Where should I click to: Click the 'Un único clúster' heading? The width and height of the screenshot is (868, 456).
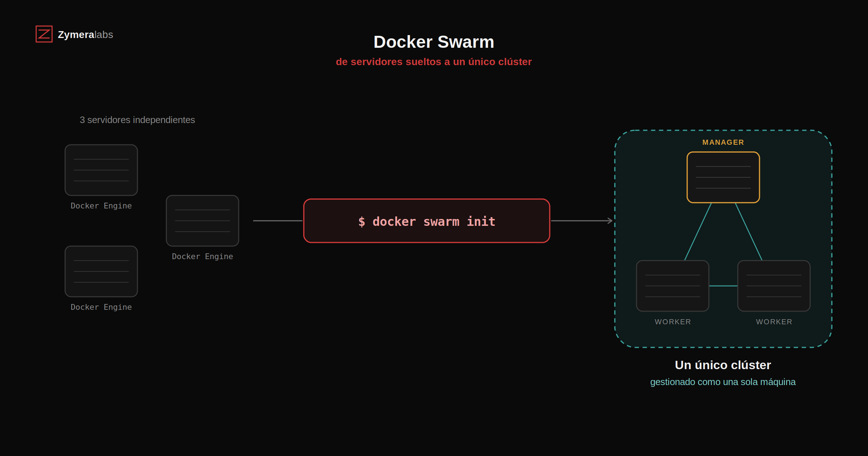tap(723, 365)
